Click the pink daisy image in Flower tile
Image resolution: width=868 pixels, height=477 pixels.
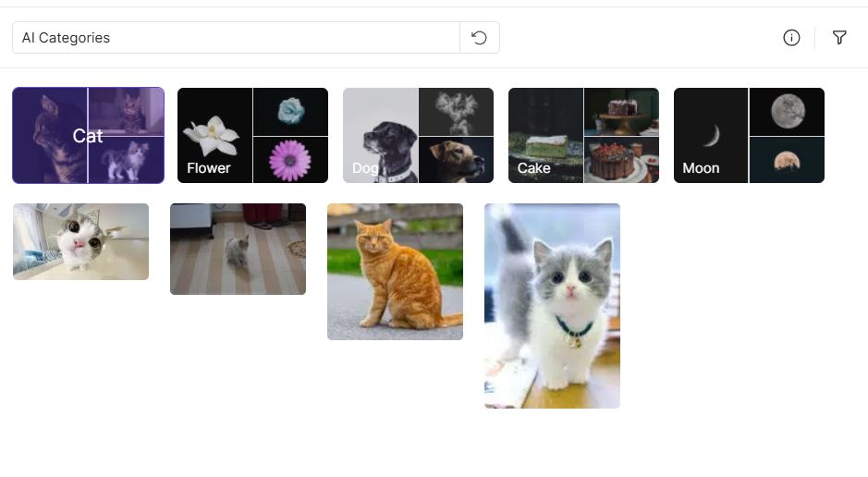290,160
